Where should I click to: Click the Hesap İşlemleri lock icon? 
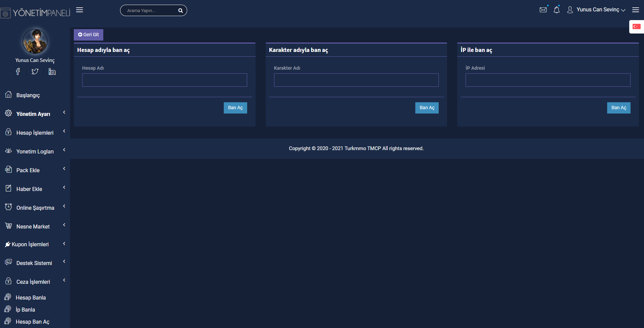click(x=8, y=132)
